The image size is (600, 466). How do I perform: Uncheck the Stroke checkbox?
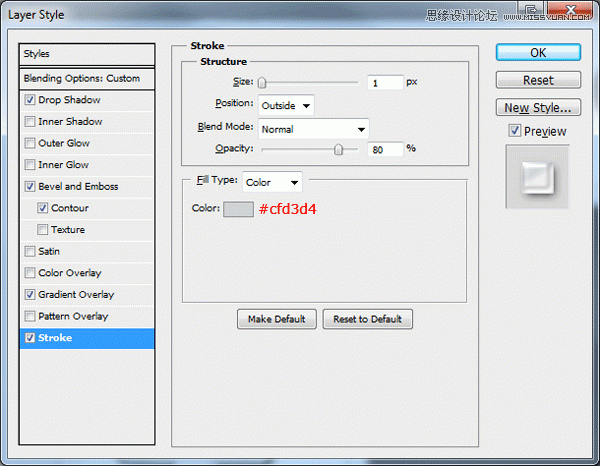[x=30, y=338]
